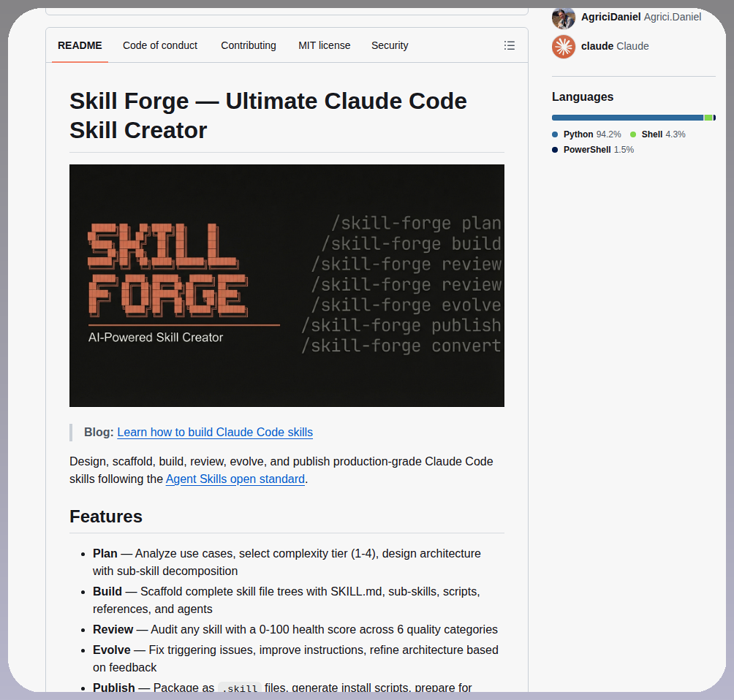Open the Skill Forge banner image
The height and width of the screenshot is (700, 734).
[x=287, y=286]
